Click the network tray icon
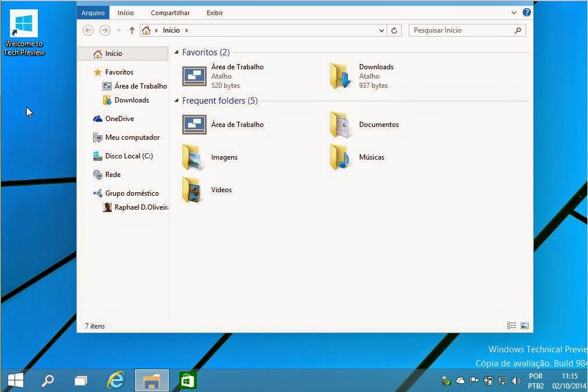The image size is (588, 392). 502,381
